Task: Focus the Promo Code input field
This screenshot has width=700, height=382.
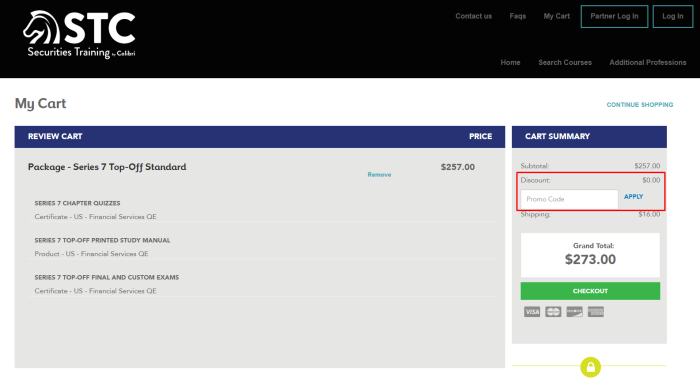Action: coord(569,199)
